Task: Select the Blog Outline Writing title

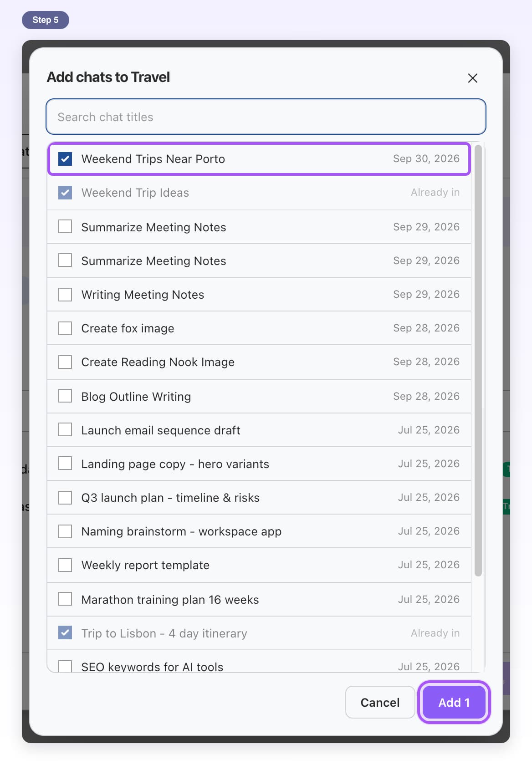Action: click(x=136, y=397)
